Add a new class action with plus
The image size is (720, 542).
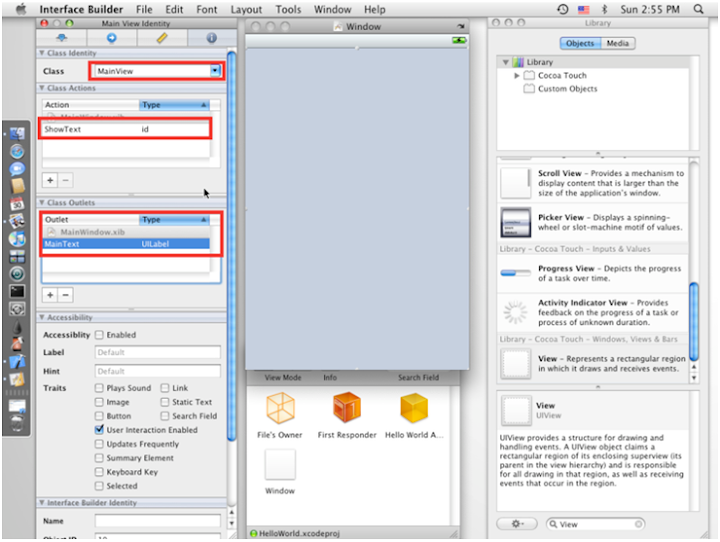pos(50,180)
